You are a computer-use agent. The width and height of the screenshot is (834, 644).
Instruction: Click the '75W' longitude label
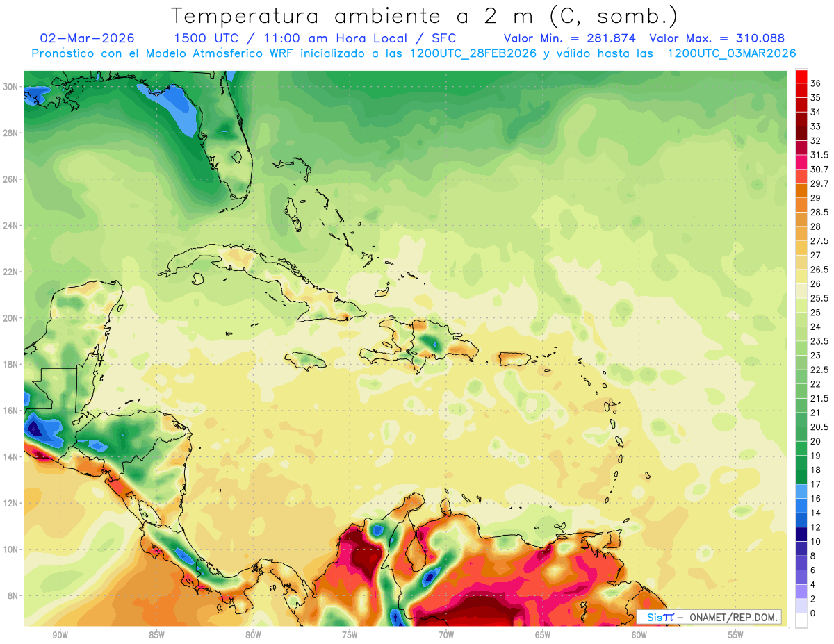(350, 636)
